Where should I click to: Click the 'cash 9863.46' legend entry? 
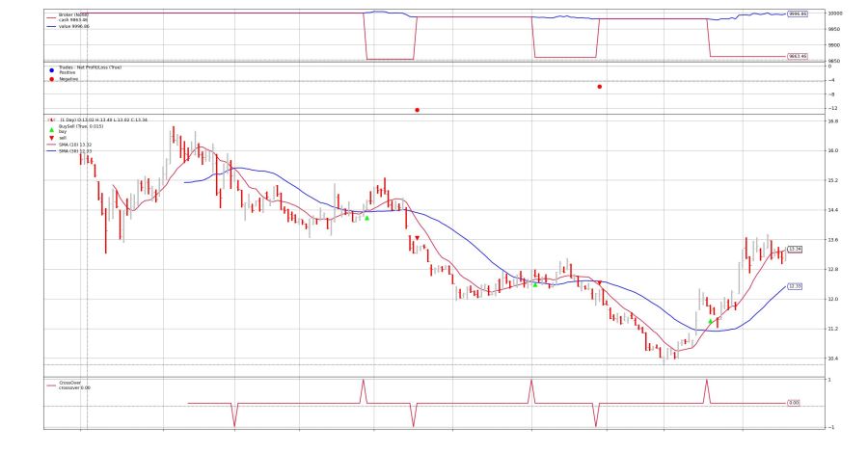[73, 20]
